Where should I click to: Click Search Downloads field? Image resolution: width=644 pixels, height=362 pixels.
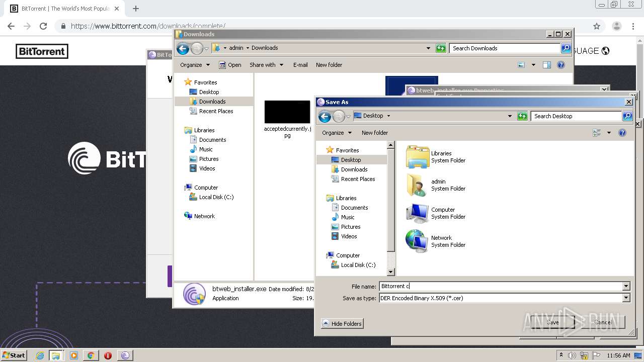tap(505, 48)
